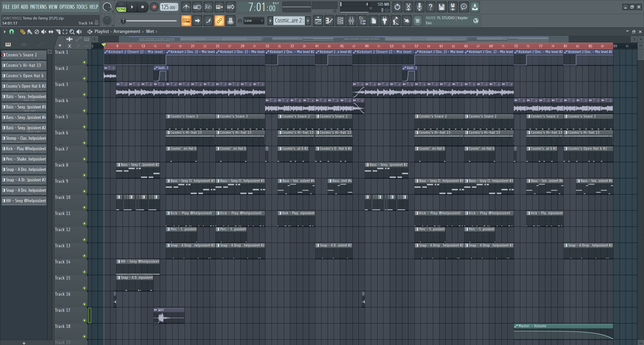The image size is (644, 345).
Task: Click the master volume knob
Action: [x=107, y=7]
